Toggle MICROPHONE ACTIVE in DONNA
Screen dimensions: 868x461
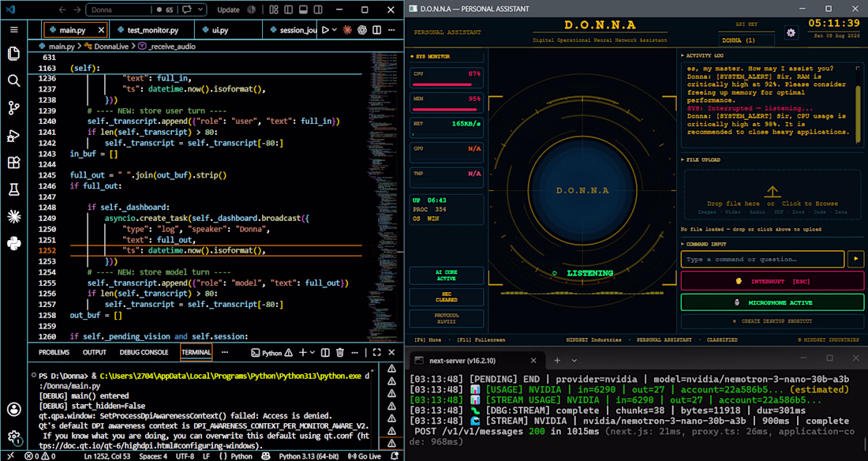click(773, 302)
